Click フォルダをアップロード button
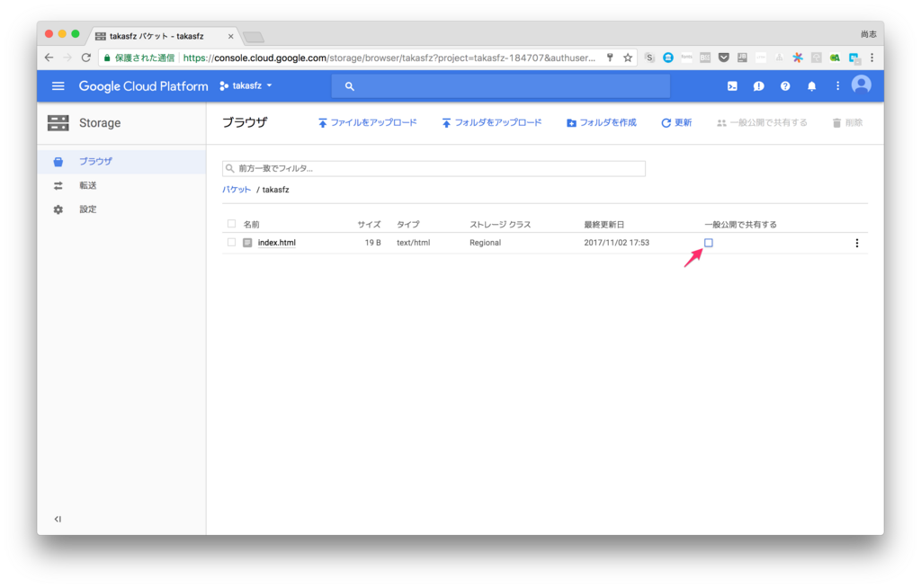This screenshot has width=921, height=588. [492, 123]
